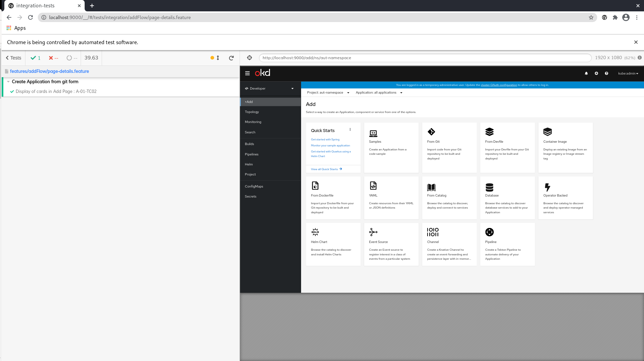
Task: Click the Event Source card icon
Action: click(373, 232)
